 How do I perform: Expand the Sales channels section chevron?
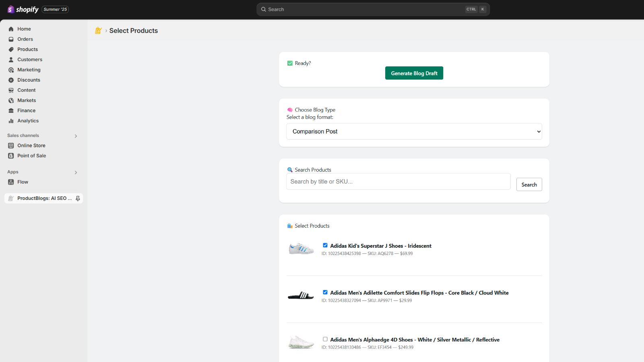point(76,136)
